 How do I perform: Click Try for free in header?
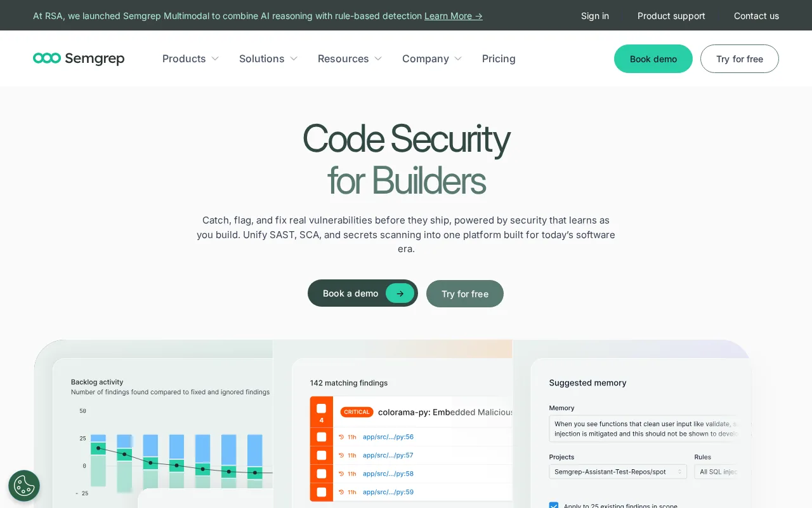(740, 58)
